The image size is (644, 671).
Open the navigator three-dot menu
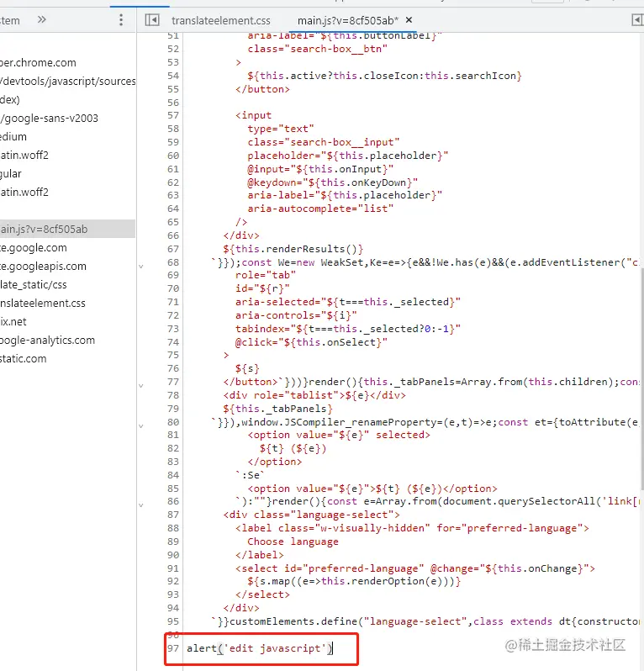pos(121,19)
